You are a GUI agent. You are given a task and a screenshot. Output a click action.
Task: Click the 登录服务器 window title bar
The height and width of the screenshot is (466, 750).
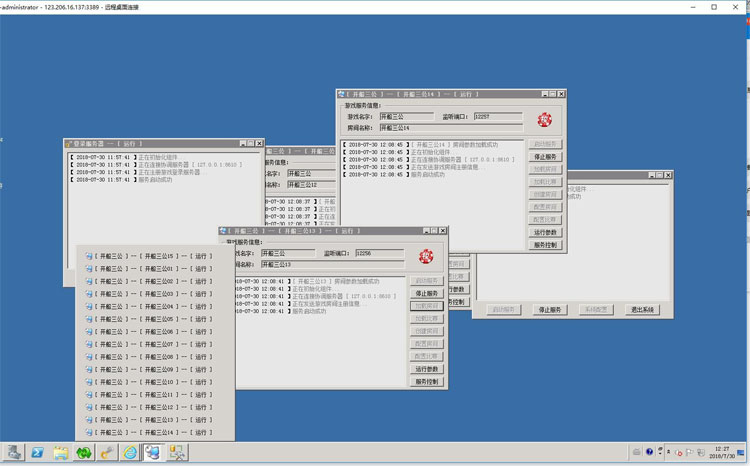[150, 144]
